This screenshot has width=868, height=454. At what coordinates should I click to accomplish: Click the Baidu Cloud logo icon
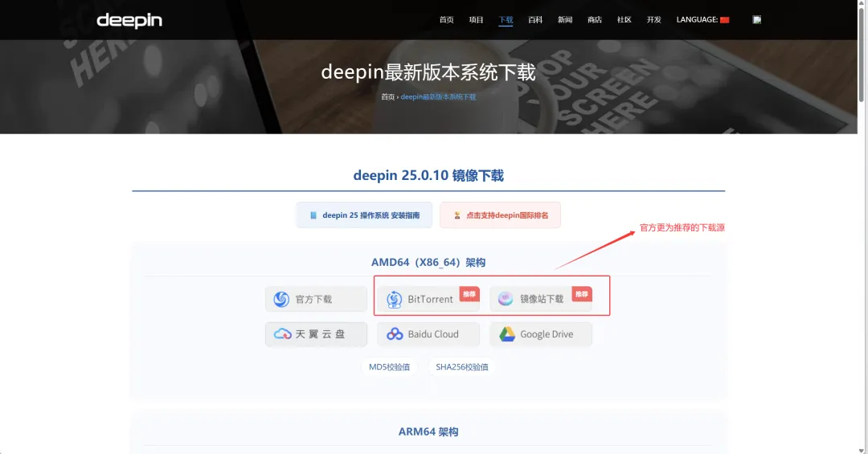(395, 333)
